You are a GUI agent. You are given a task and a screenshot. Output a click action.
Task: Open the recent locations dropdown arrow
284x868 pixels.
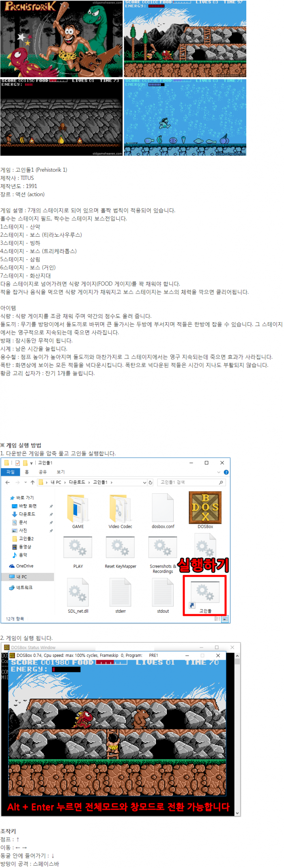pyautogui.click(x=25, y=482)
